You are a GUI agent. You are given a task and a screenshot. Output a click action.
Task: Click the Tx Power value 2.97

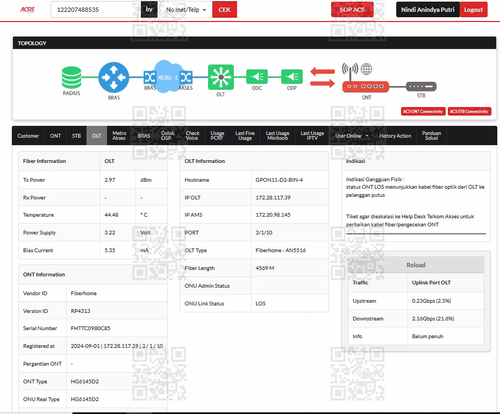(x=110, y=180)
